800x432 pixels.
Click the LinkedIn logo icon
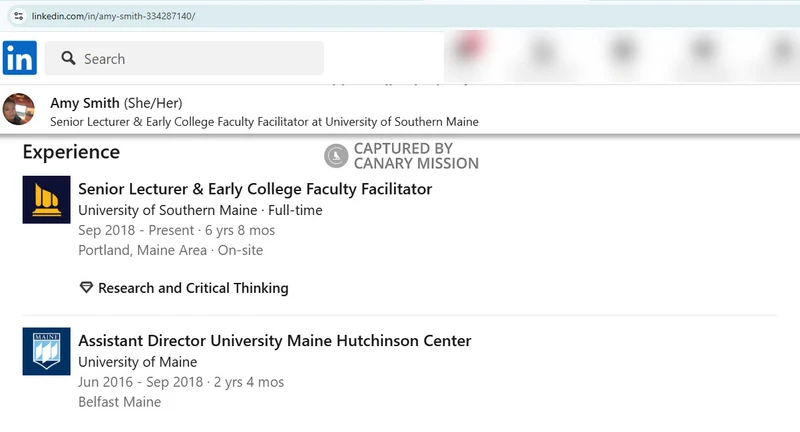[19, 58]
